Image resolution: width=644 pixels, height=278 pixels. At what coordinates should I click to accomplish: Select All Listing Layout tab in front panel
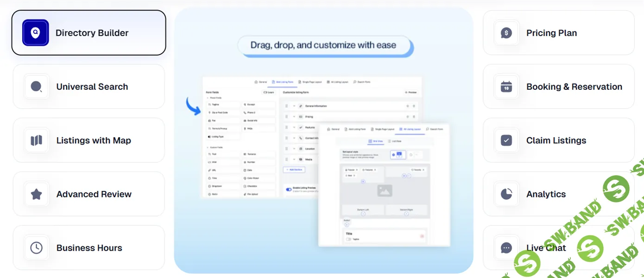click(410, 129)
